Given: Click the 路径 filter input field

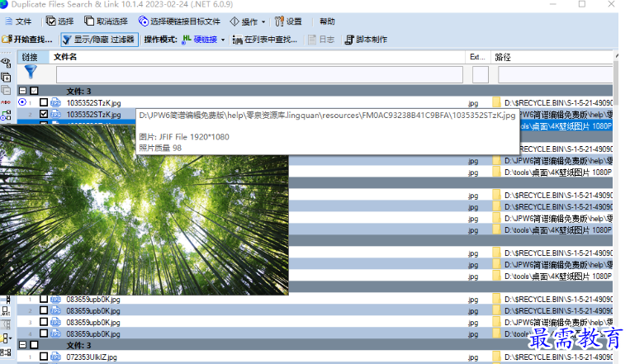Looking at the screenshot, I should point(555,75).
